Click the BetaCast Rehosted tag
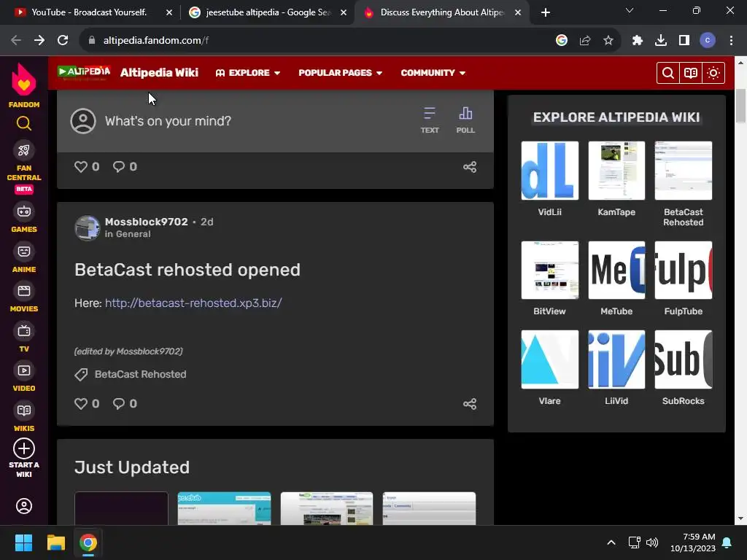Screen dimensions: 747x560 140,374
